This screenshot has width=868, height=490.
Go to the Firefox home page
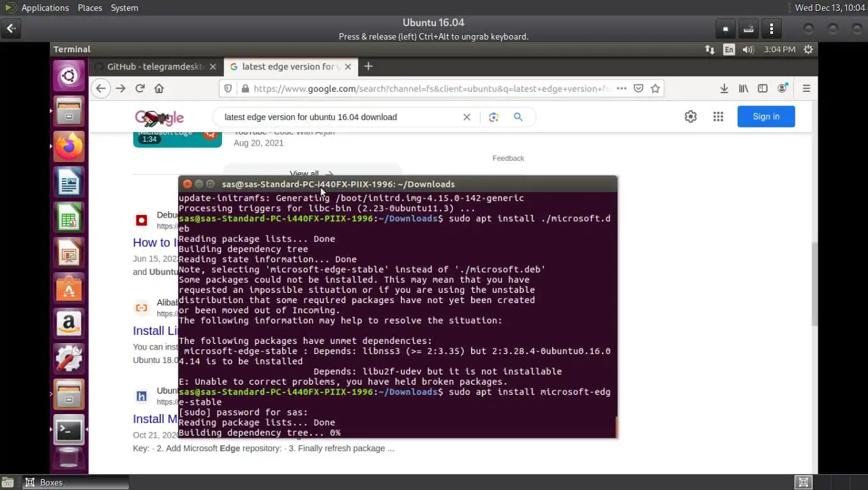pyautogui.click(x=159, y=89)
